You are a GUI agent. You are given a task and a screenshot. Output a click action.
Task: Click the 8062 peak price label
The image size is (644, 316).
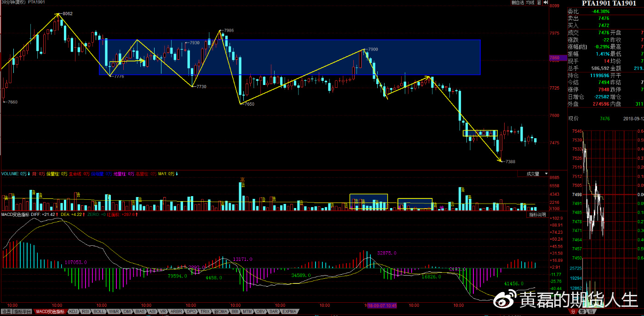click(67, 14)
